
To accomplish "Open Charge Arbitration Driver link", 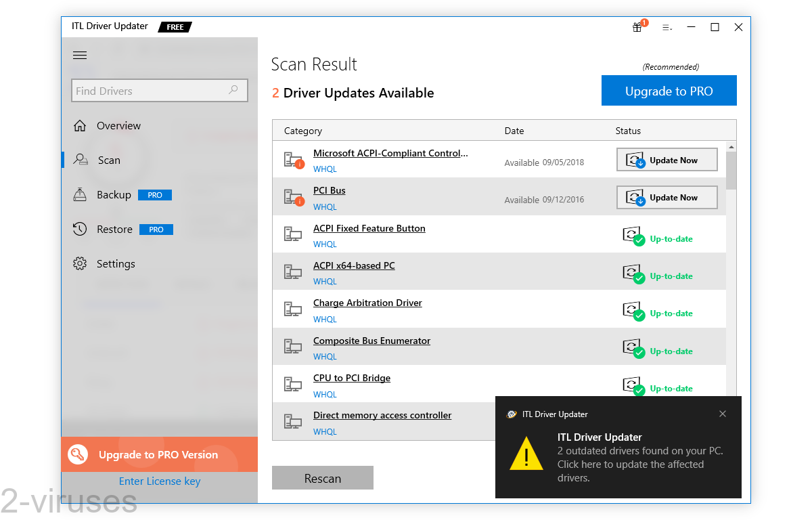I will click(x=367, y=303).
